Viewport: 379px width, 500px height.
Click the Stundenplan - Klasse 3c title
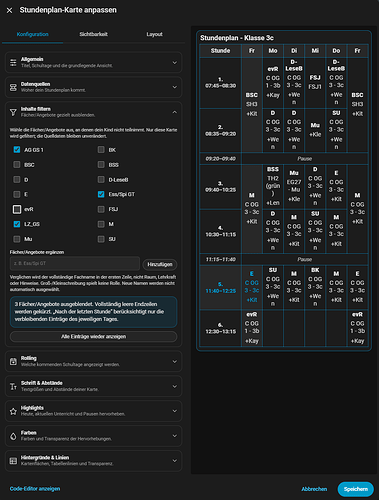(x=237, y=38)
